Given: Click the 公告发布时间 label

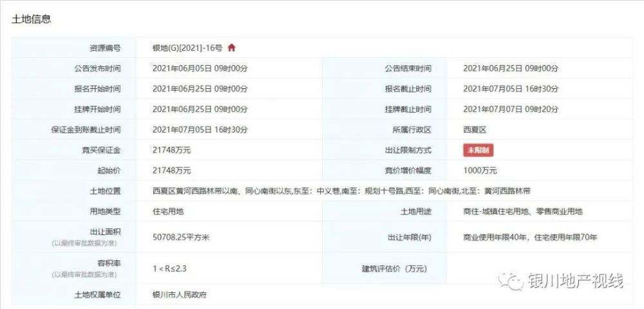Looking at the screenshot, I should (97, 68).
